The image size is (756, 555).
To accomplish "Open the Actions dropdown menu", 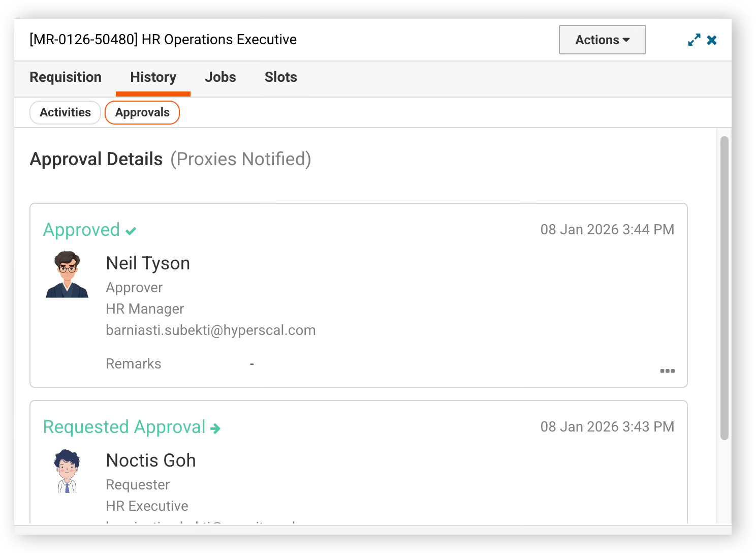I will [603, 40].
